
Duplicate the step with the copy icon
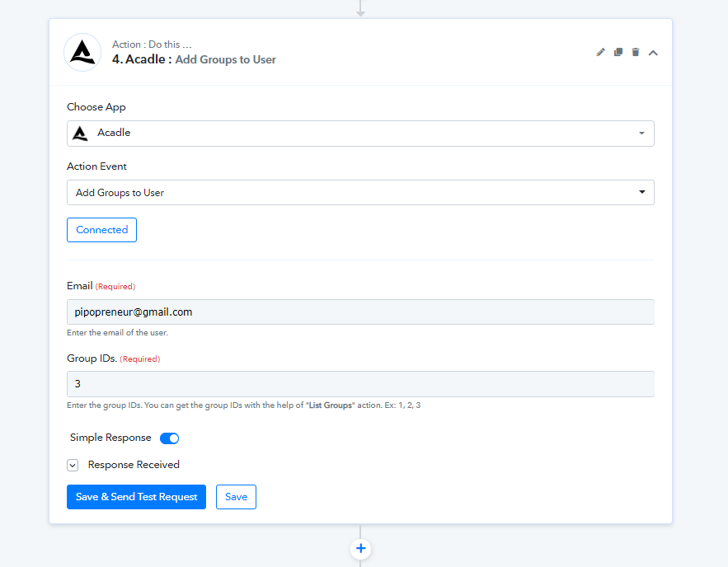coord(618,53)
